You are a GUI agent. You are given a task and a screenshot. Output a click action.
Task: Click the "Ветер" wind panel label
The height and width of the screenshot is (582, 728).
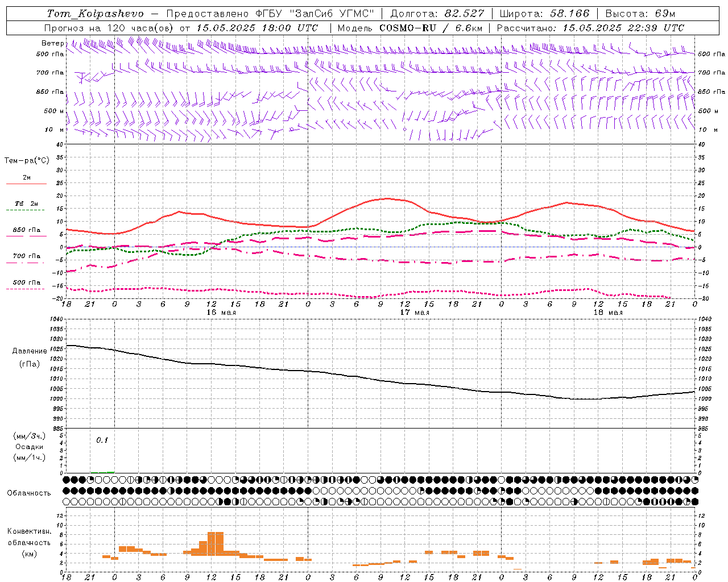(x=52, y=43)
